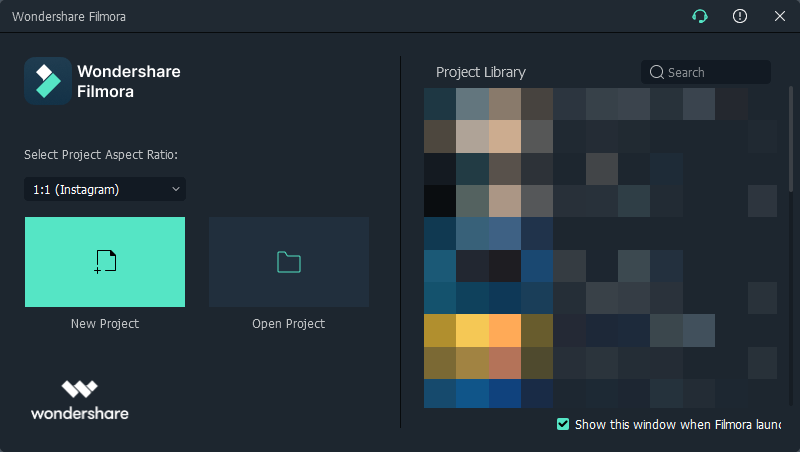Image resolution: width=800 pixels, height=452 pixels.
Task: Open the aspect ratio dropdown showing 1:1 (Instagram)
Action: (x=105, y=189)
